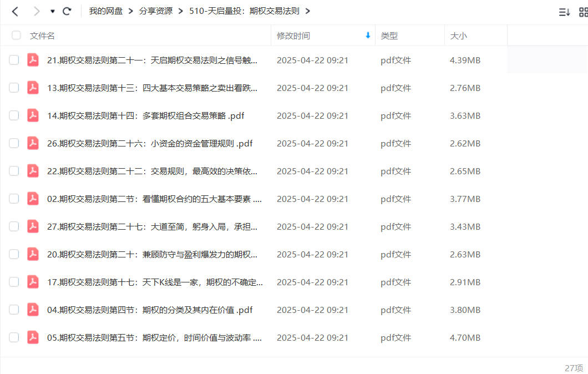588x374 pixels.
Task: Expand chevron after 期权交易法则 breadcrumb
Action: (307, 11)
